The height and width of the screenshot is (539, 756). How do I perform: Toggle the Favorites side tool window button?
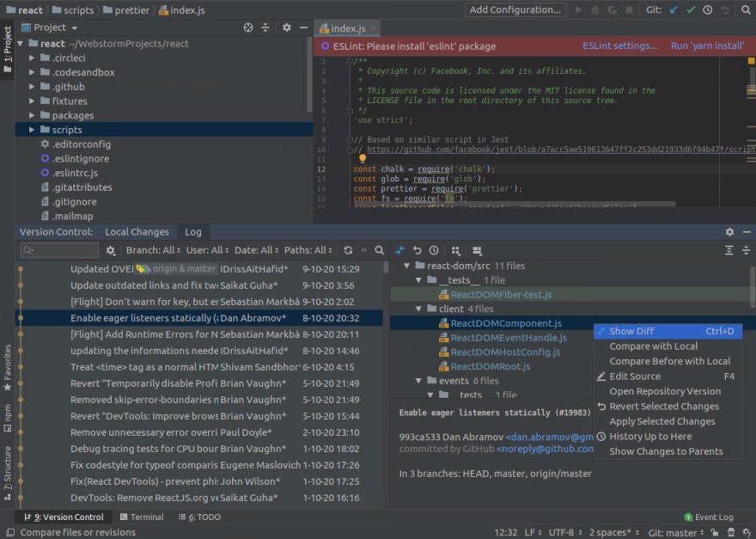click(x=7, y=368)
